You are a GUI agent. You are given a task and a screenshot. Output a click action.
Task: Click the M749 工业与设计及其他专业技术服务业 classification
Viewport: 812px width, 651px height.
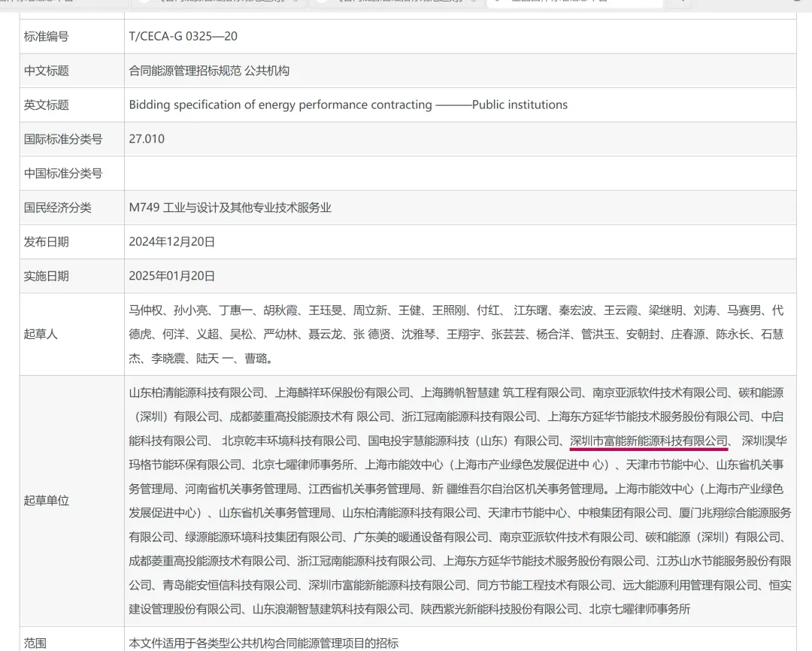(230, 207)
